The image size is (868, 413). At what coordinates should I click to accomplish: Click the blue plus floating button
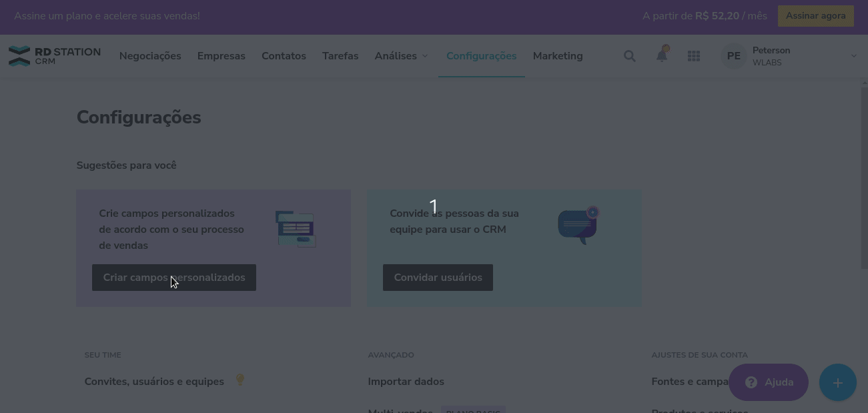pos(837,382)
